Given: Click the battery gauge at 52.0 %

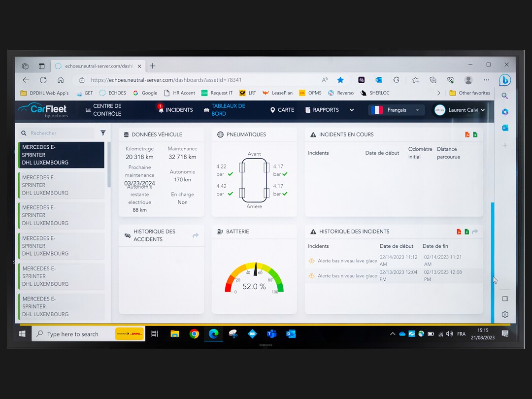Looking at the screenshot, I should tap(254, 280).
